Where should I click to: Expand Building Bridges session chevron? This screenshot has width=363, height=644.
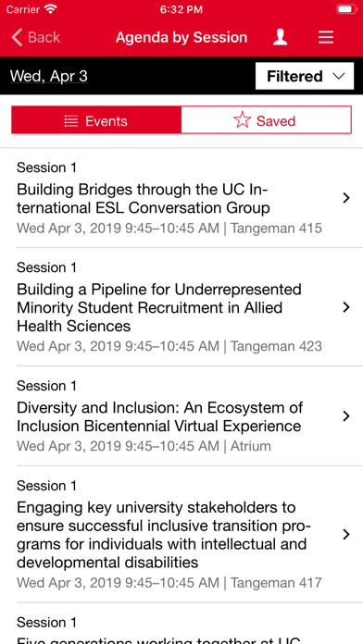click(x=346, y=198)
